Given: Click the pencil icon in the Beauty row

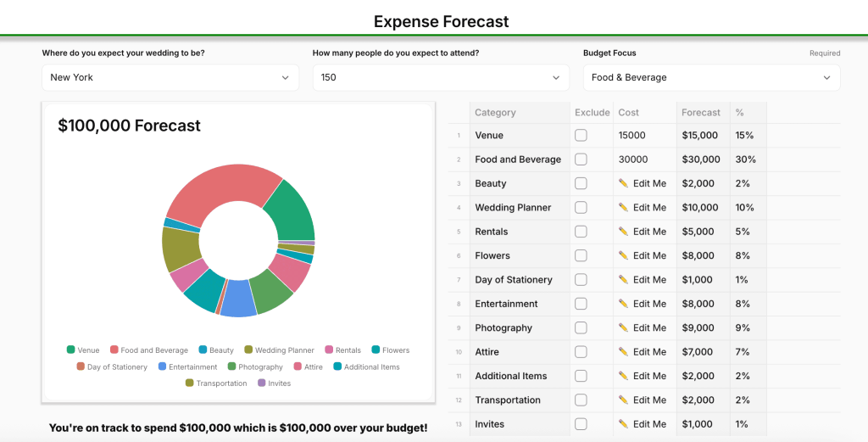Looking at the screenshot, I should pyautogui.click(x=623, y=183).
